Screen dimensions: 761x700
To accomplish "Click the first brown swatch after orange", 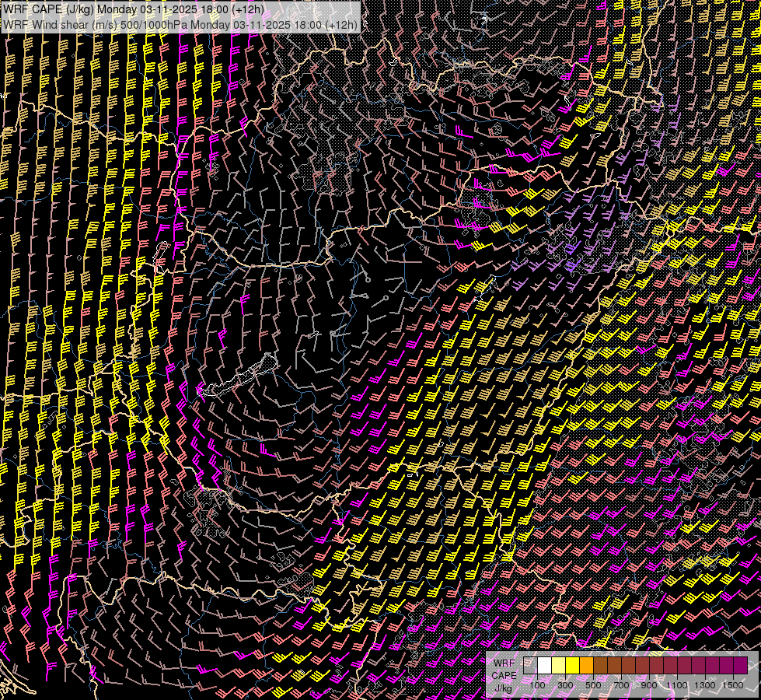I will click(601, 666).
